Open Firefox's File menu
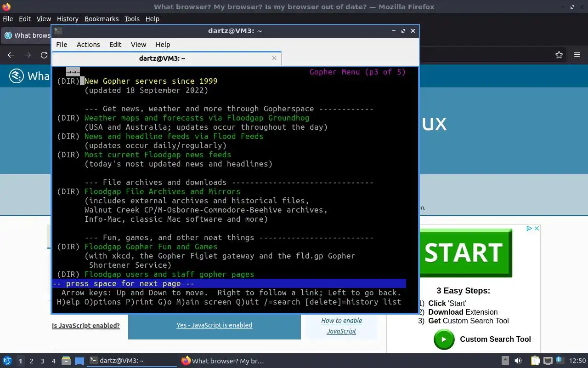The image size is (588, 368). click(x=8, y=19)
